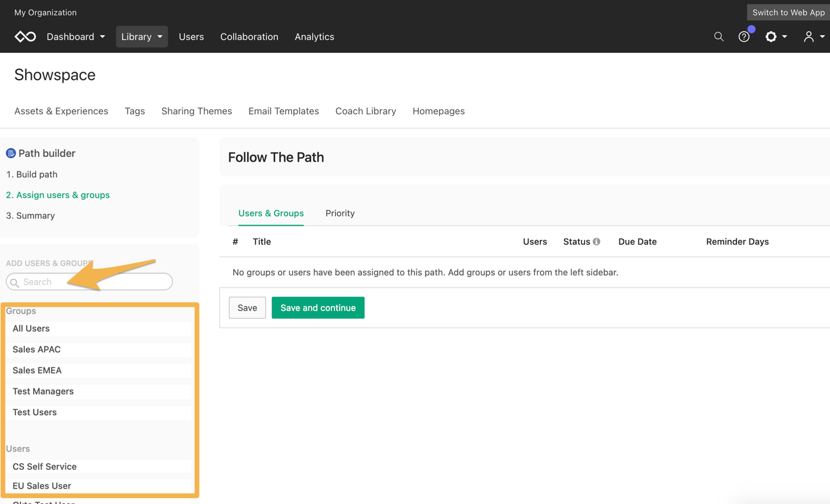Click the Reminder Days column header
The height and width of the screenshot is (504, 830).
click(738, 242)
